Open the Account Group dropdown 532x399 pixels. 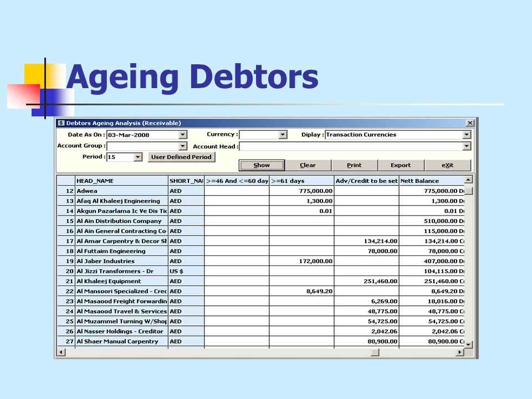(182, 146)
